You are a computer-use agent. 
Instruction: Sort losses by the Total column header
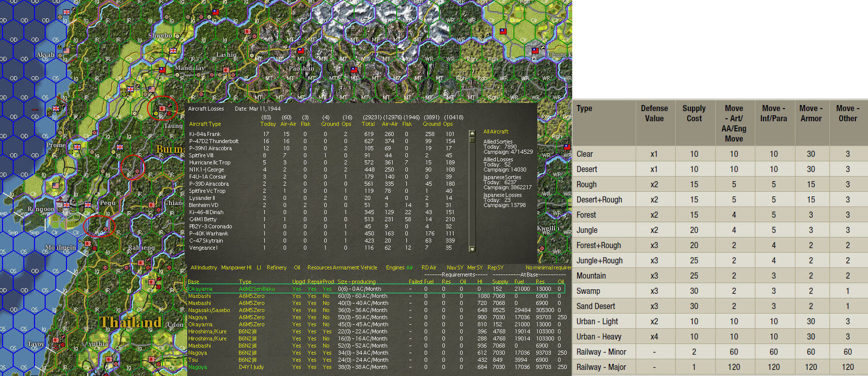tap(368, 124)
